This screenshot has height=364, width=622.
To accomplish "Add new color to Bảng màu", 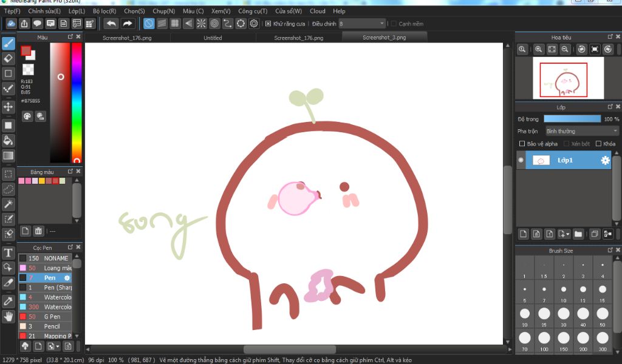I will [x=25, y=231].
